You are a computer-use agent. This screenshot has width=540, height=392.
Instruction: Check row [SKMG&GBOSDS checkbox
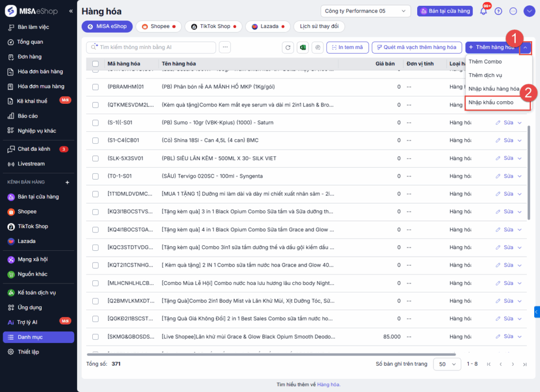click(x=95, y=337)
